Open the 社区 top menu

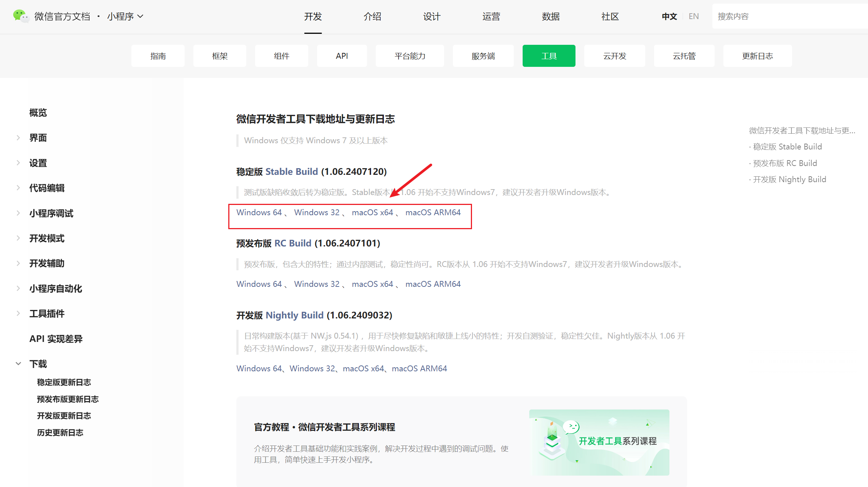click(610, 17)
